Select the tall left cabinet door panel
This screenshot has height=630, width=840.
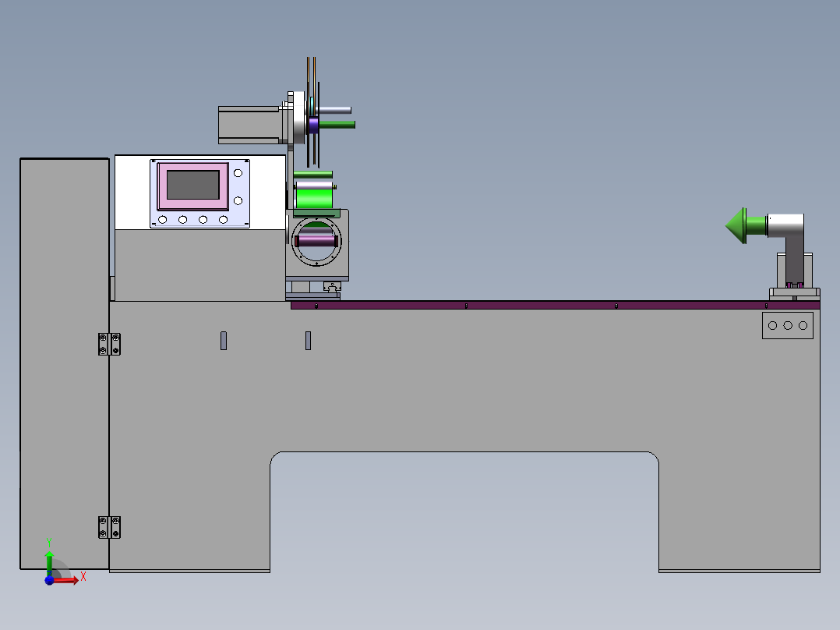click(64, 363)
